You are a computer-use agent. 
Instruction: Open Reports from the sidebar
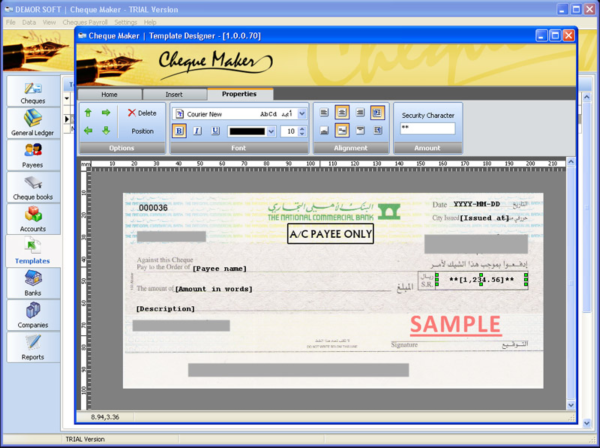pos(32,346)
